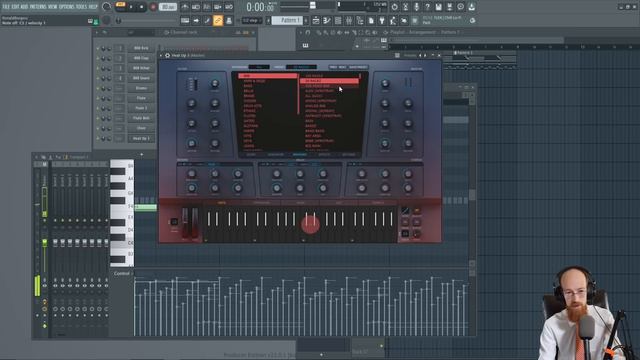Mute the Flute channel LED
The width and height of the screenshot is (640, 360).
point(98,98)
